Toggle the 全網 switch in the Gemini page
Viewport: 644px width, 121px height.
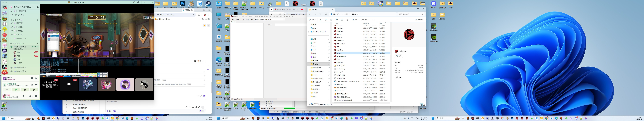[x=114, y=111]
